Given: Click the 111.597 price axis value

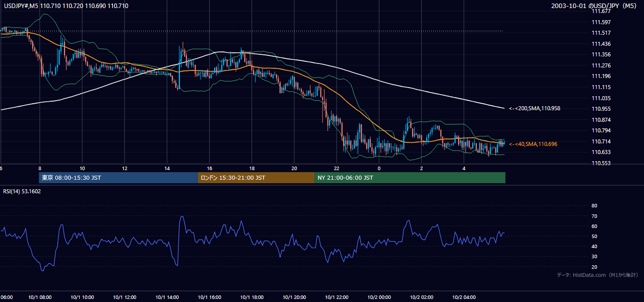Looking at the screenshot, I should [x=601, y=22].
